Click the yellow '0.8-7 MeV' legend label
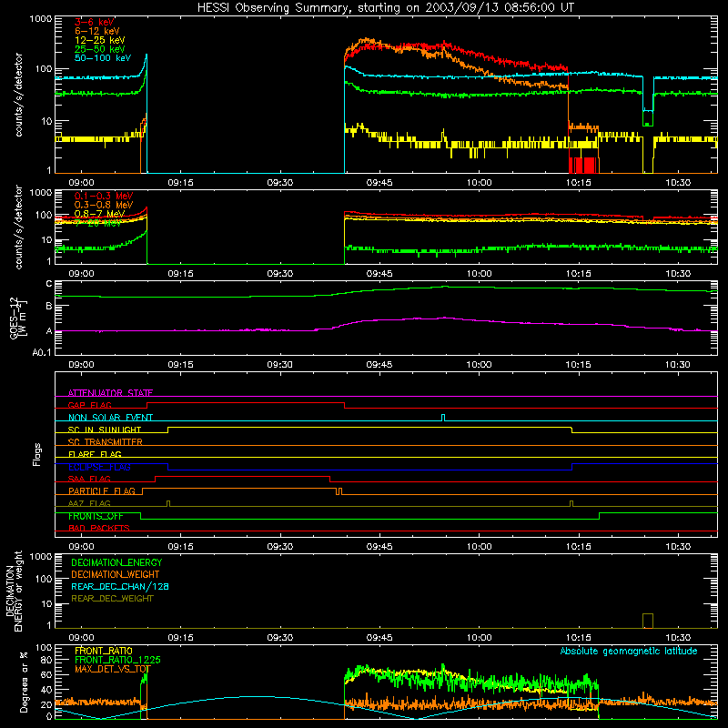Viewport: 728px width, 728px height. click(99, 214)
